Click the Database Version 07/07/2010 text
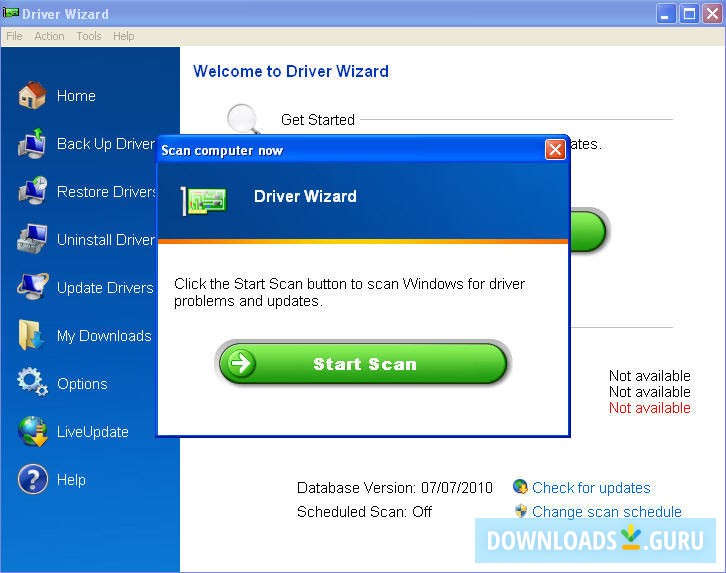Image resolution: width=726 pixels, height=573 pixels. click(394, 488)
